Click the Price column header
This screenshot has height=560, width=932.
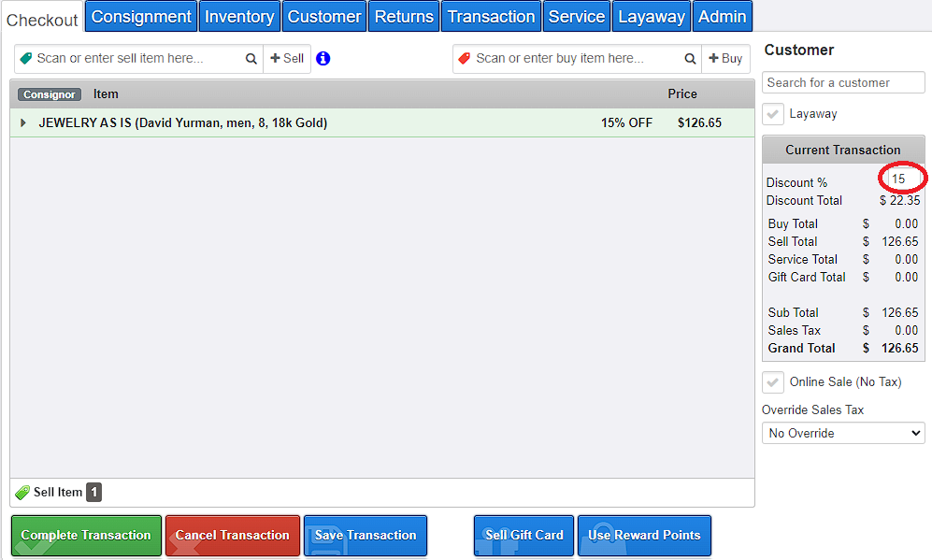pyautogui.click(x=681, y=93)
